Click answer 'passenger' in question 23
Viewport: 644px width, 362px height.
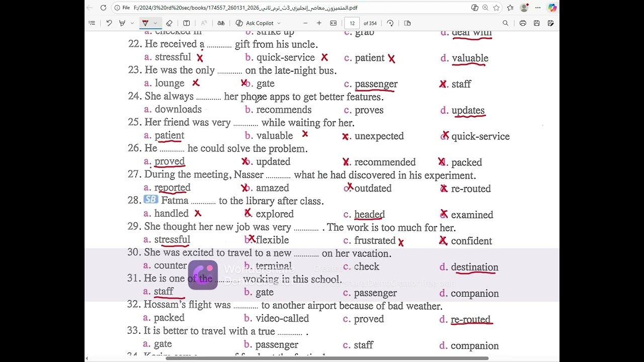376,84
